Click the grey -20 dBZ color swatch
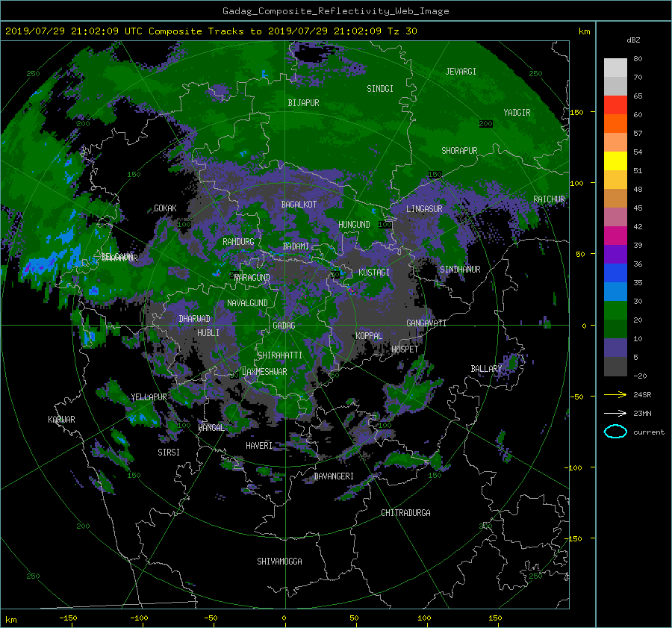The height and width of the screenshot is (628, 672). [615, 367]
